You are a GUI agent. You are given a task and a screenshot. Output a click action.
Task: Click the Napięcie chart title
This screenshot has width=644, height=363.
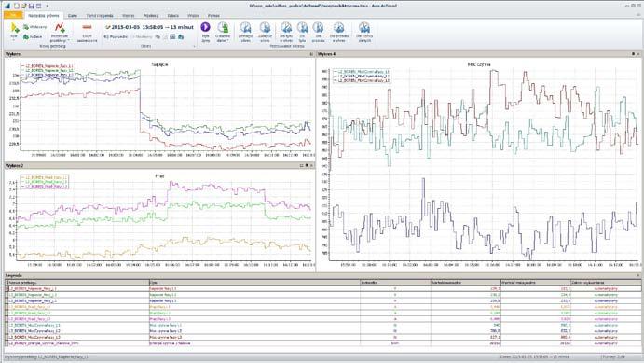click(x=159, y=64)
